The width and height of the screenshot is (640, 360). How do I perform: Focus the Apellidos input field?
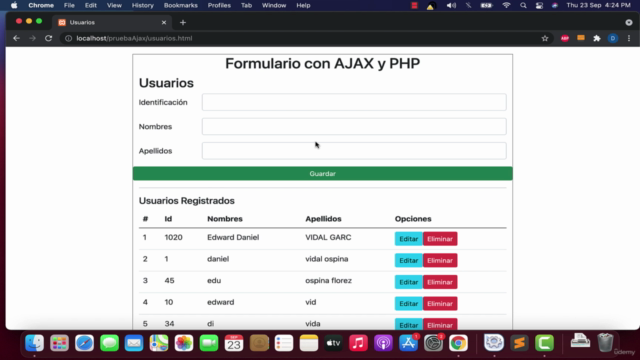tap(354, 151)
